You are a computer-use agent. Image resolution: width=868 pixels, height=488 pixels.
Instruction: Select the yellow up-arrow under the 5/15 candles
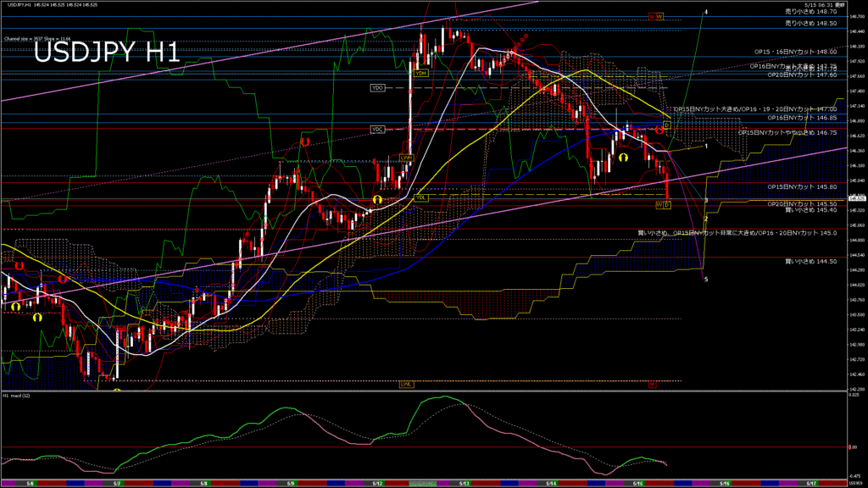point(623,158)
